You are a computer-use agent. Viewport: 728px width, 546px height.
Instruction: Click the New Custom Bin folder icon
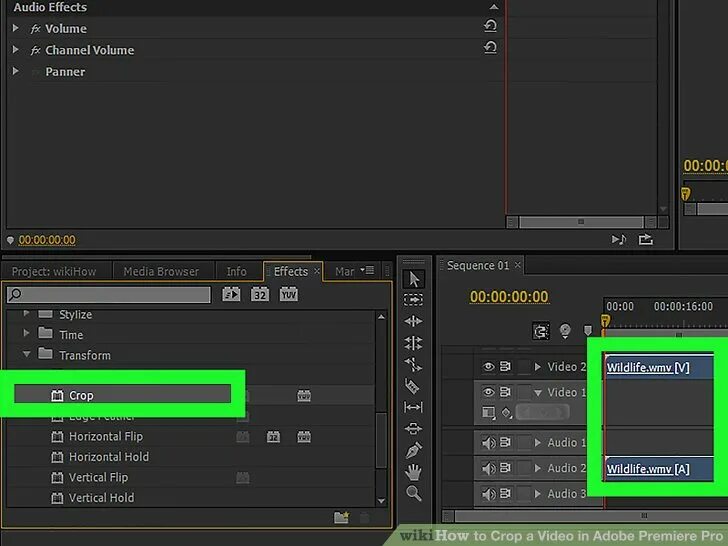[342, 517]
